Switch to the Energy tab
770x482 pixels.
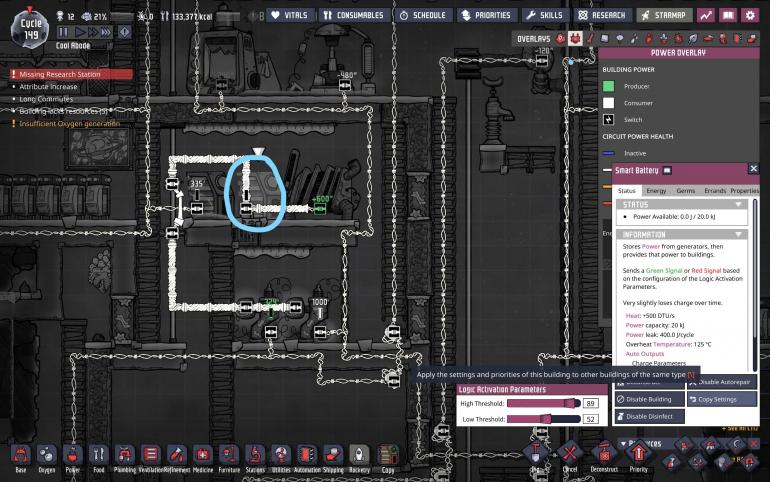pyautogui.click(x=656, y=190)
